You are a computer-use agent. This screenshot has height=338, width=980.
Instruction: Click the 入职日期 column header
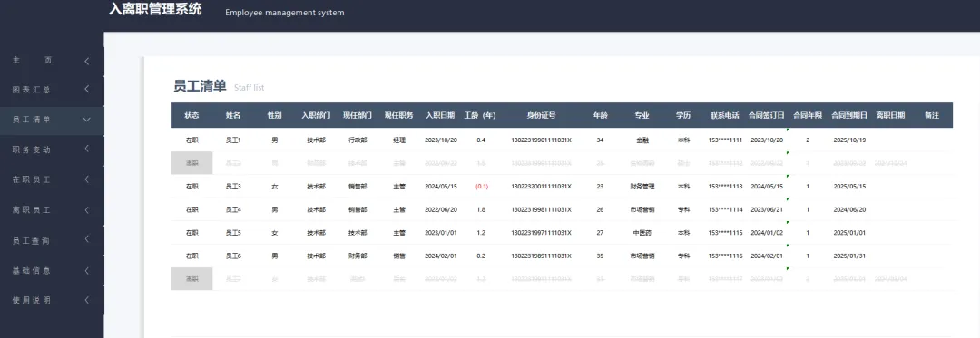(x=441, y=115)
